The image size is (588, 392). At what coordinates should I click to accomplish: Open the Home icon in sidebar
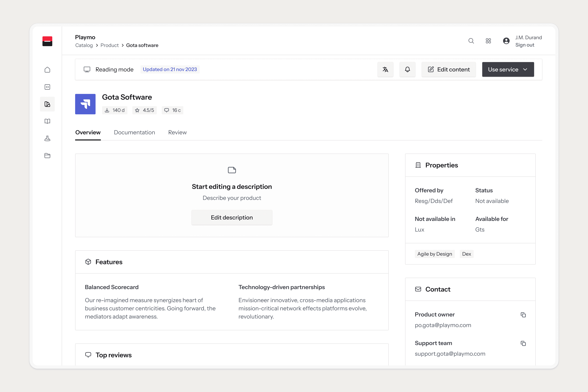47,70
